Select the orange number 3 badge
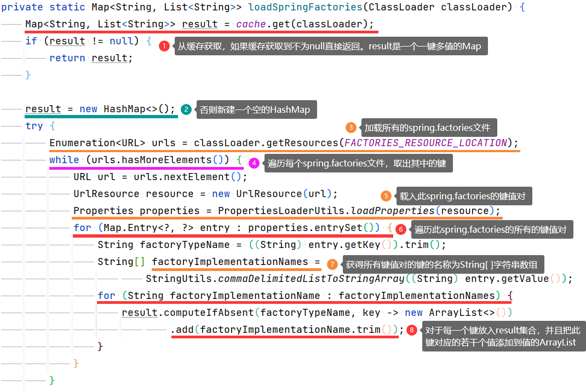Screen dimensions: 586x392 [x=351, y=128]
